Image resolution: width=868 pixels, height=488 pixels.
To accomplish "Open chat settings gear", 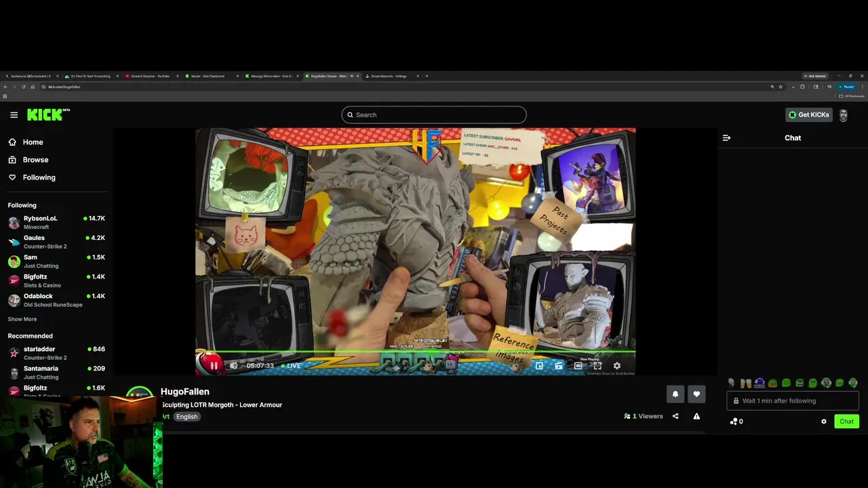I will [x=824, y=422].
